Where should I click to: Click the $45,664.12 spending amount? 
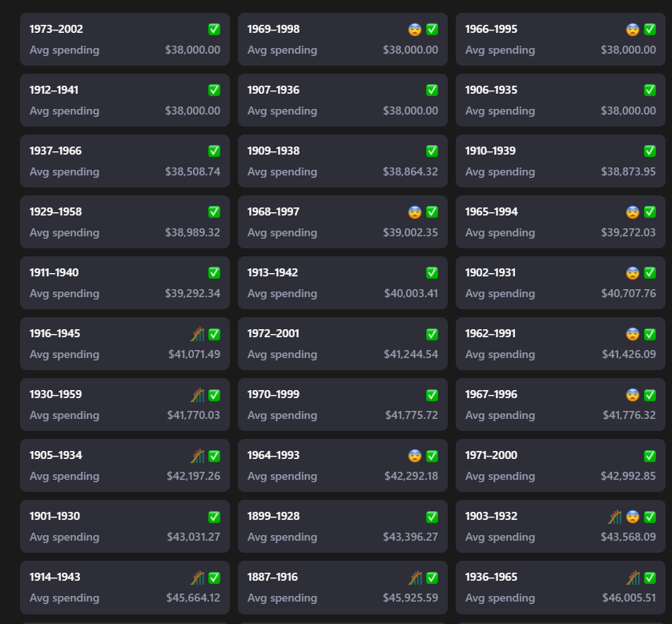[x=193, y=598]
